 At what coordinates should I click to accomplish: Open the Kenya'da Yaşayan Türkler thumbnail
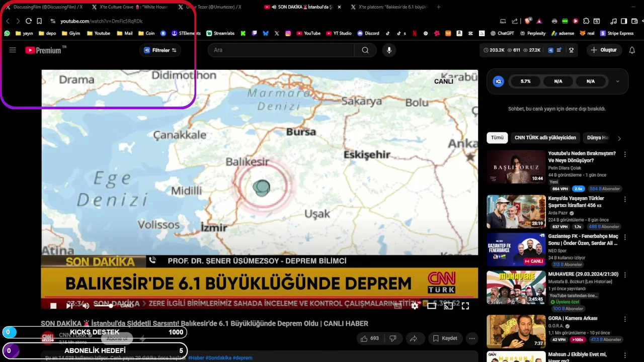tap(516, 212)
